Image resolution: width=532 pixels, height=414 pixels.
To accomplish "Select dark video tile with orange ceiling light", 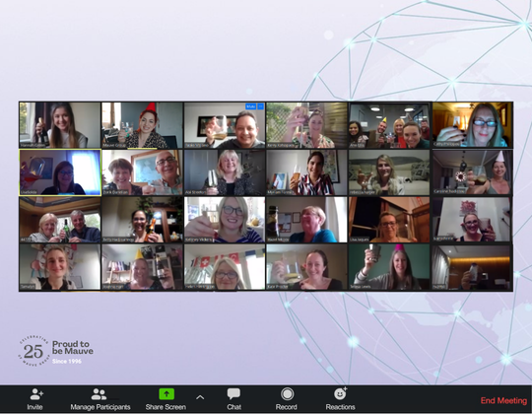I will 472,267.
